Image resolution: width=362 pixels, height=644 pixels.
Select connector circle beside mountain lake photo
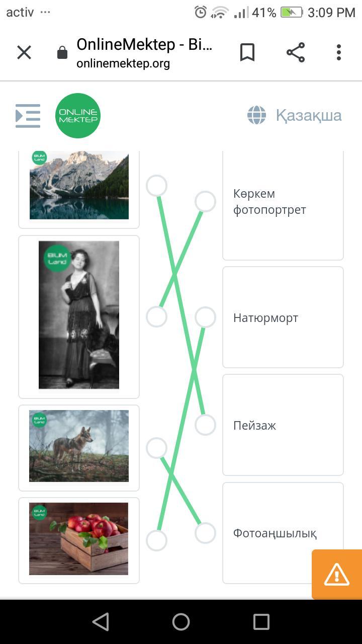[x=156, y=186]
